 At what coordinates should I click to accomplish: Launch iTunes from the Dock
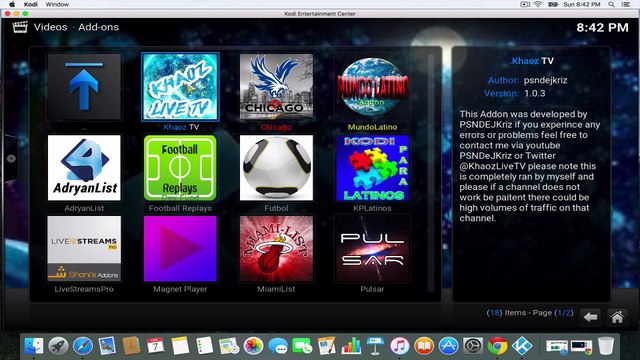pyautogui.click(x=400, y=346)
